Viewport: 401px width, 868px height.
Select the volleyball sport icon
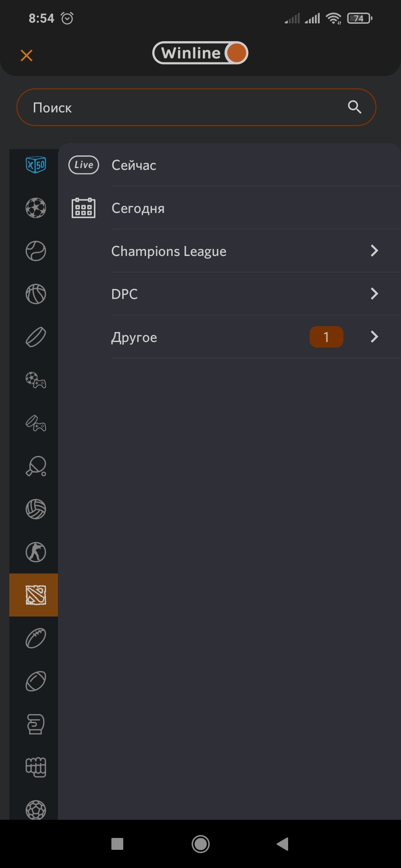coord(36,509)
